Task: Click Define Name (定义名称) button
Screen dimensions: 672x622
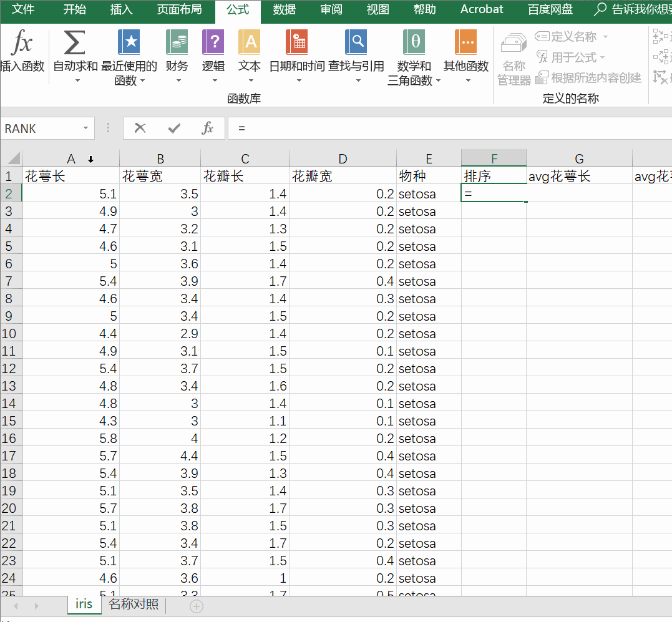Action: (566, 36)
